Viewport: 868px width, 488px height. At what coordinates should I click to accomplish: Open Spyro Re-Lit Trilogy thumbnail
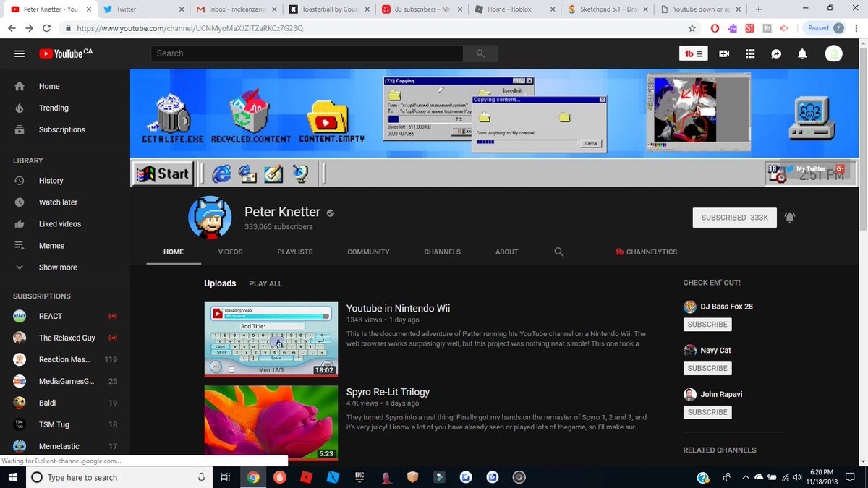271,423
